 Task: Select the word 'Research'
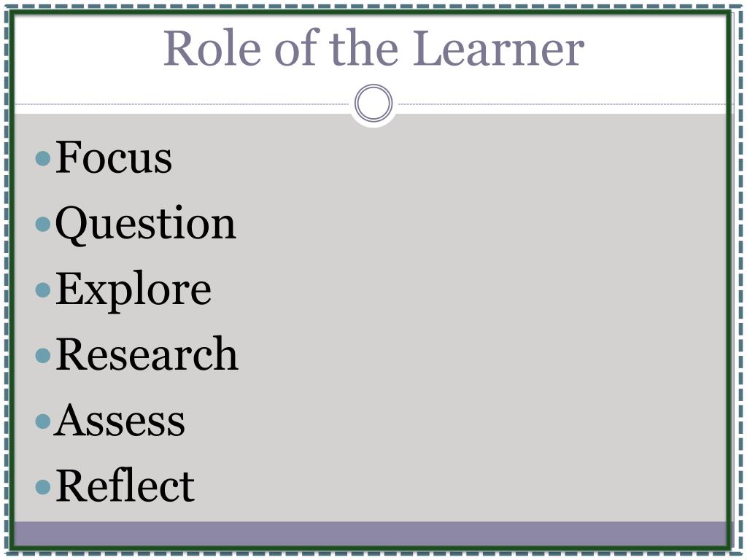coord(147,354)
